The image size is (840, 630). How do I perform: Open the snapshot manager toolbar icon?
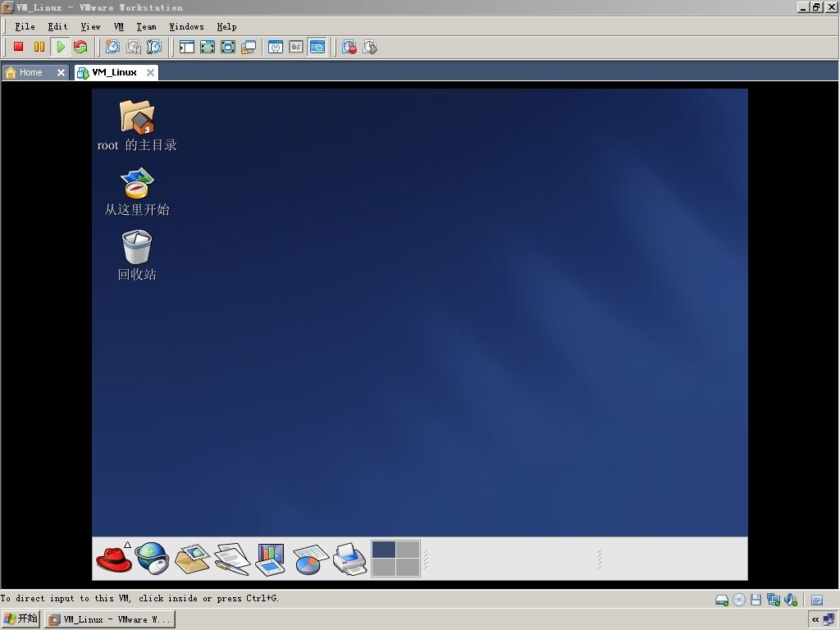(153, 47)
